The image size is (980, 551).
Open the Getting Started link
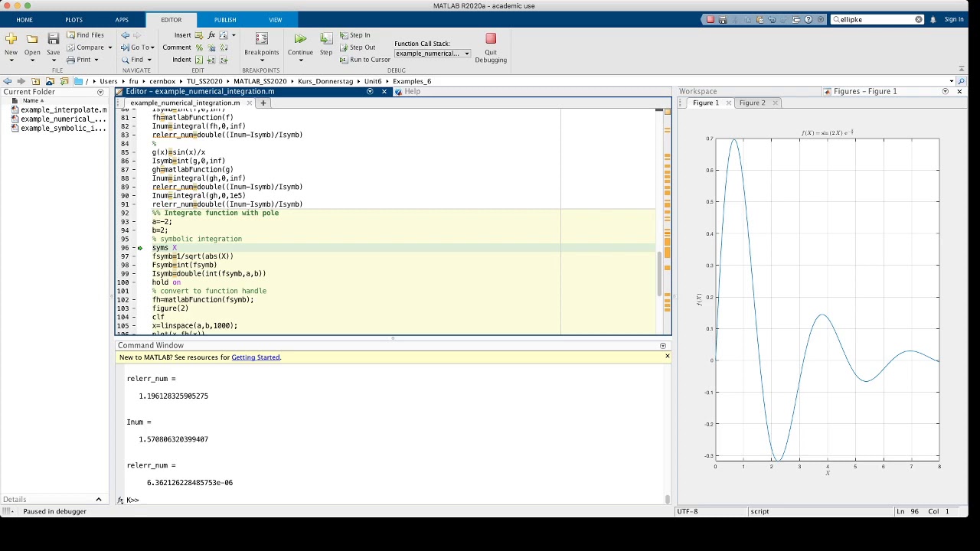[x=255, y=357]
